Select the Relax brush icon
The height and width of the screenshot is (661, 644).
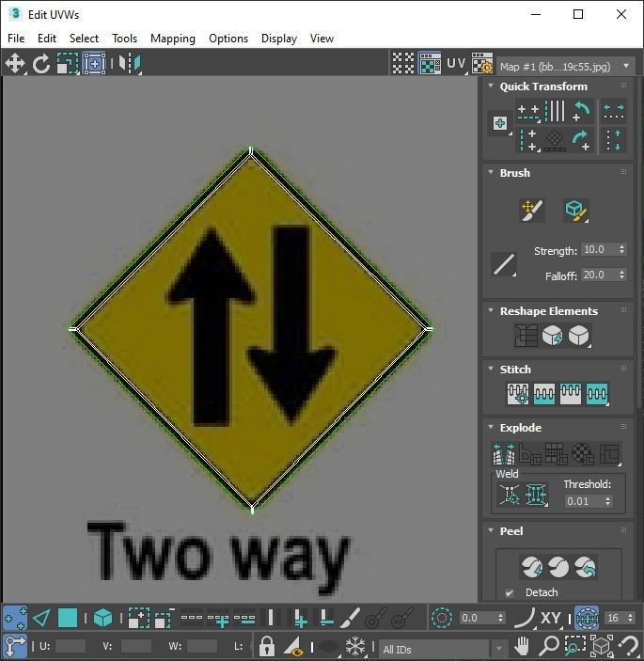click(x=576, y=211)
